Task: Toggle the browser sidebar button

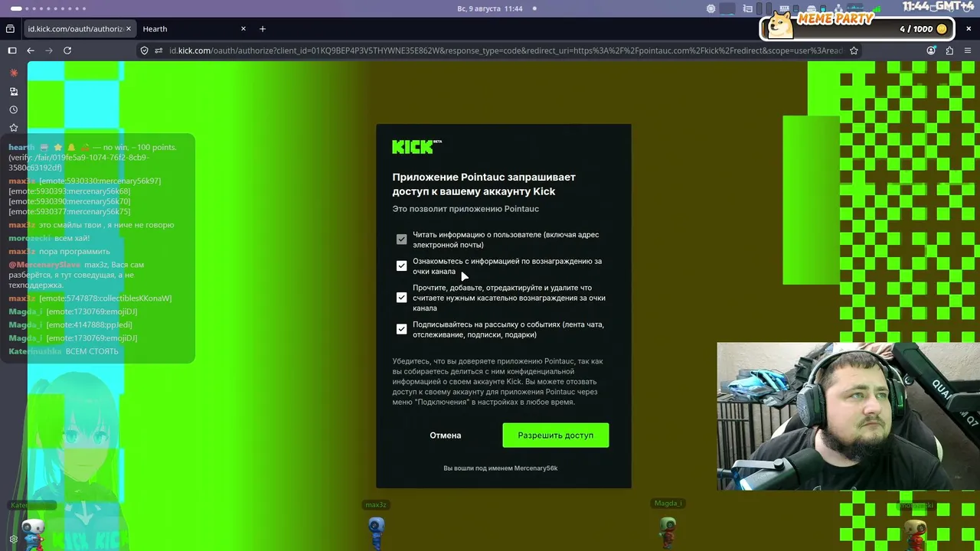Action: pyautogui.click(x=12, y=51)
